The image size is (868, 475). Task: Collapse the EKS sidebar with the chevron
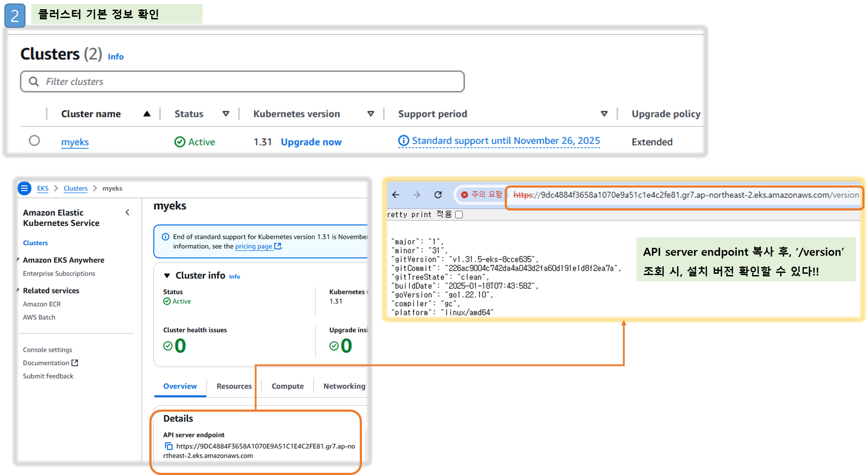click(127, 213)
